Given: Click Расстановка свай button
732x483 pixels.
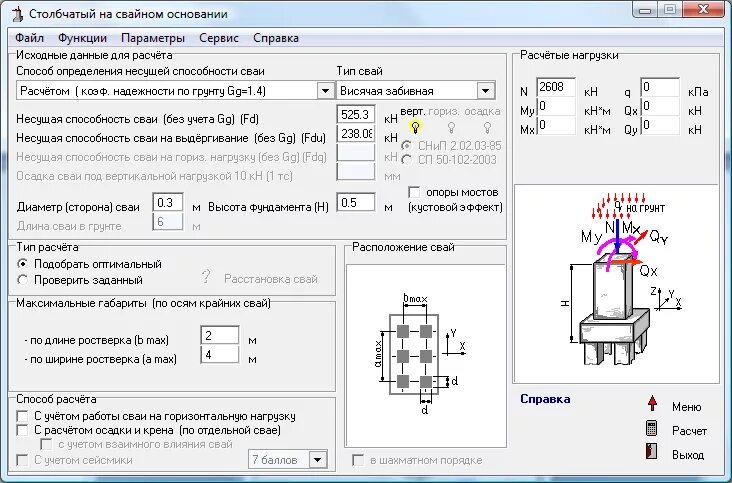Looking at the screenshot, I should pyautogui.click(x=271, y=279).
